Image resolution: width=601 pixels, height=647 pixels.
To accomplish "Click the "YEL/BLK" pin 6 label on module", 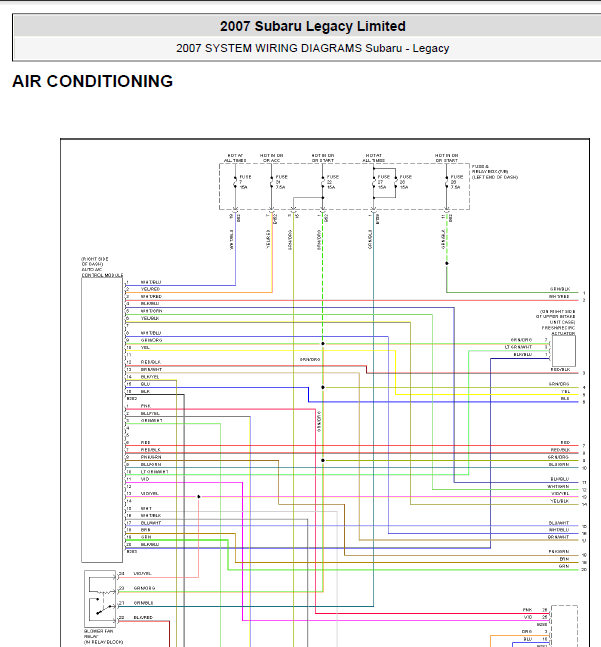I will (x=150, y=319).
